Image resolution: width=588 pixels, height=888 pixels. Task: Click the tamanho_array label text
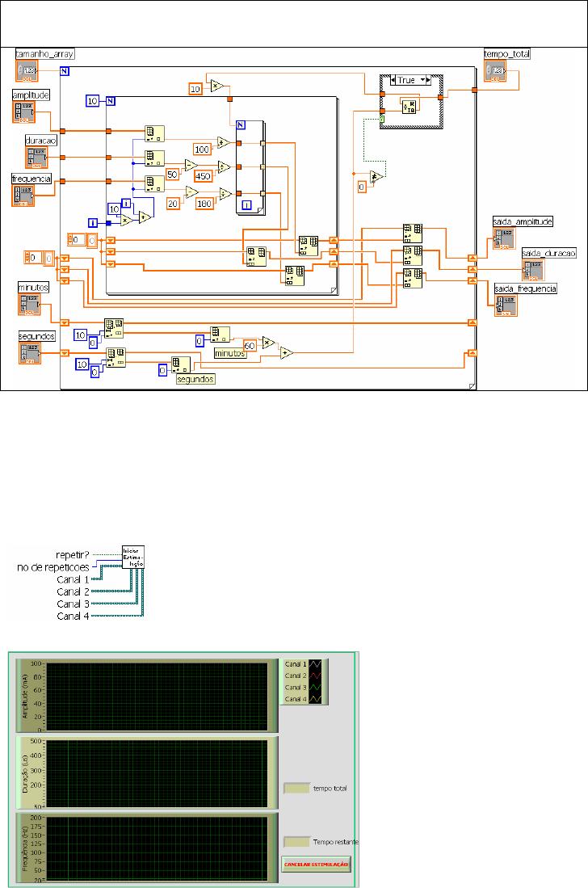coord(44,54)
